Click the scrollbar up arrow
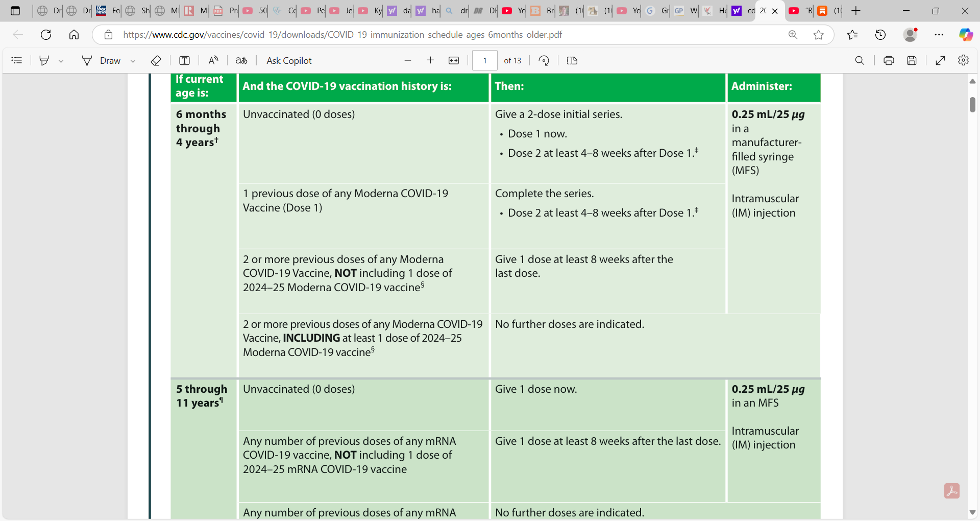Image resolution: width=980 pixels, height=521 pixels. click(x=972, y=81)
